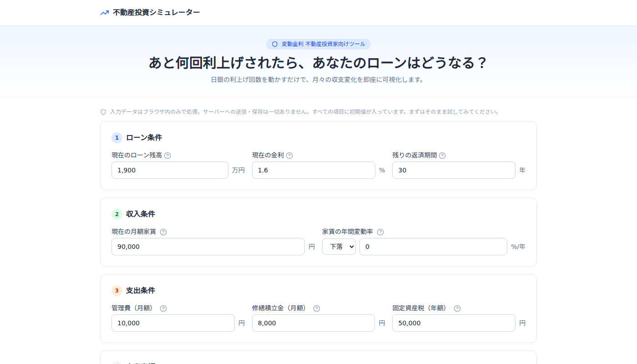Click the 変動金利 不動産投資家向けツール badge
This screenshot has height=364, width=637.
[318, 44]
